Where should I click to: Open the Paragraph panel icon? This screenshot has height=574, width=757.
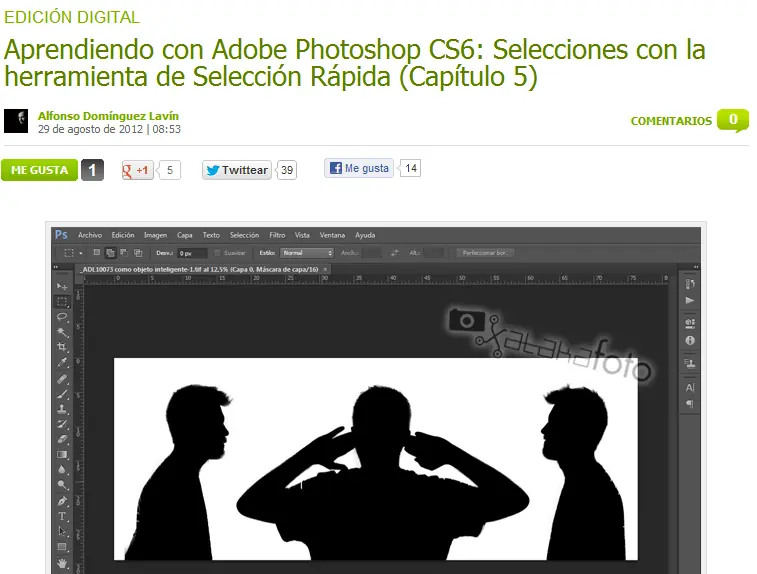pyautogui.click(x=690, y=404)
